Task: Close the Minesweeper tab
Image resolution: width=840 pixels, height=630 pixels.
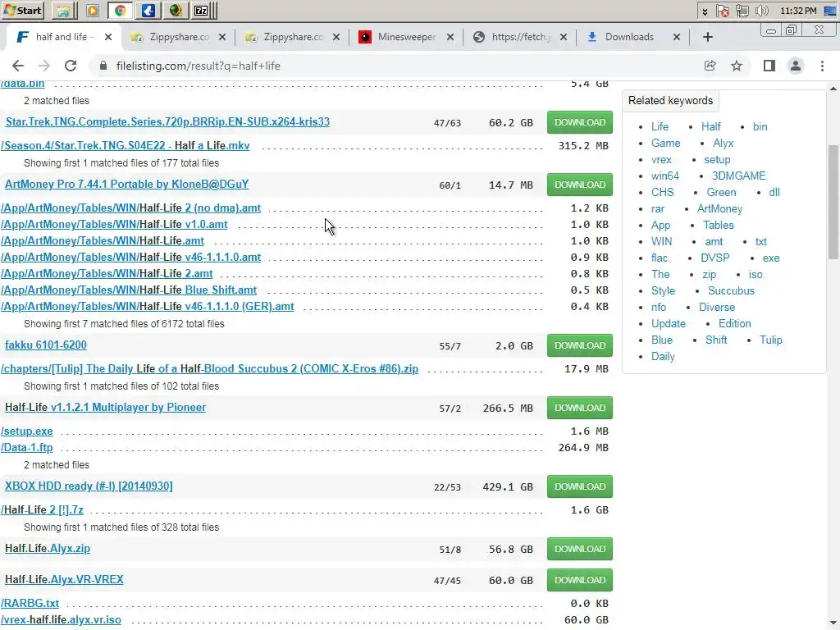Action: 450,37
